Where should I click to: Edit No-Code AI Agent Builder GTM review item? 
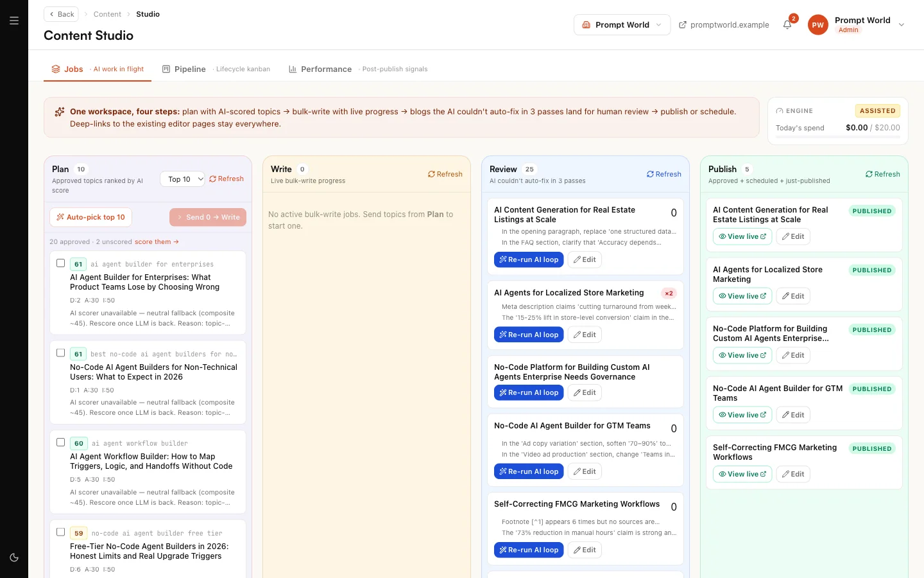point(585,471)
